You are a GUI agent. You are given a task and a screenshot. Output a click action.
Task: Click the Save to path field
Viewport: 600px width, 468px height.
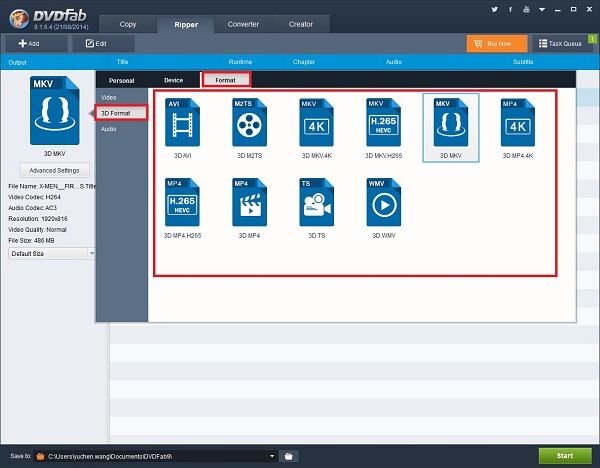click(155, 456)
